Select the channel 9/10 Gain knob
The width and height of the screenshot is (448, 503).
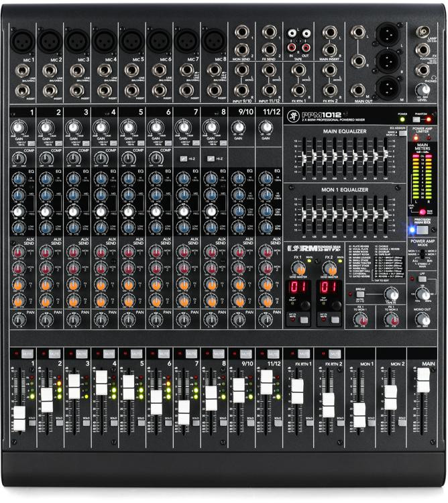click(238, 127)
